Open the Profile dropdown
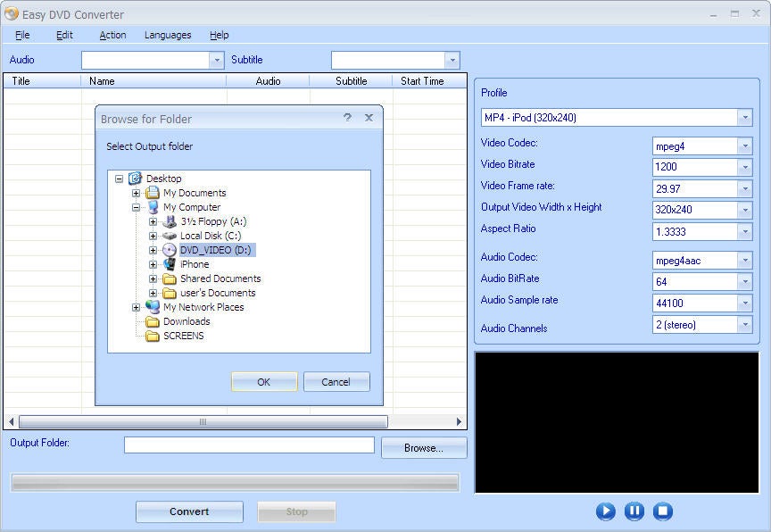The image size is (771, 532). click(746, 117)
